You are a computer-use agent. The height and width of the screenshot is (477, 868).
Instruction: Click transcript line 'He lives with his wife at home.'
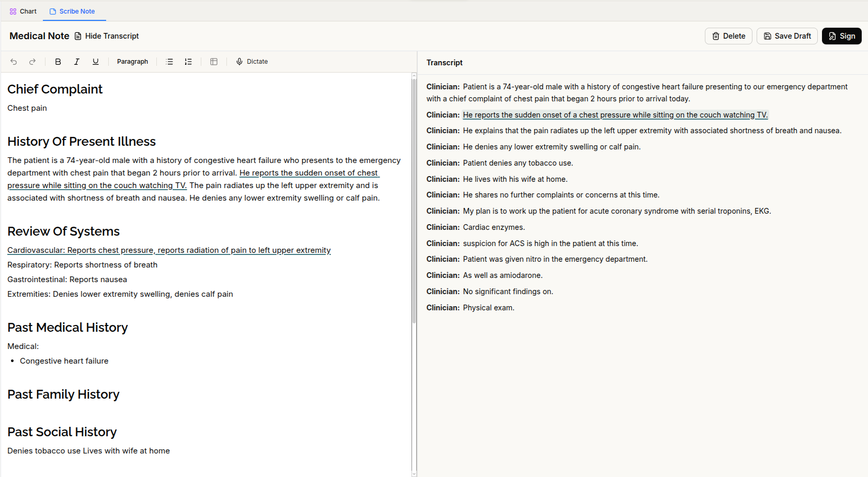click(x=515, y=179)
